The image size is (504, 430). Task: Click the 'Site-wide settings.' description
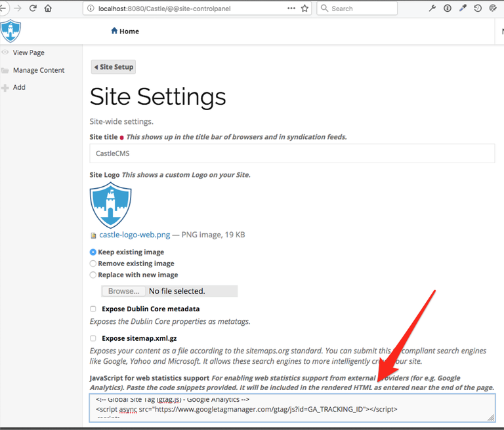point(121,121)
